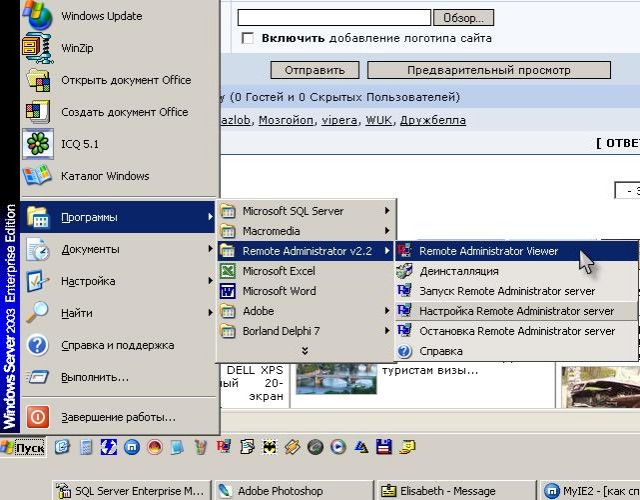This screenshot has height=500, width=640.
Task: Open user link Дружбелла
Action: pos(433,120)
